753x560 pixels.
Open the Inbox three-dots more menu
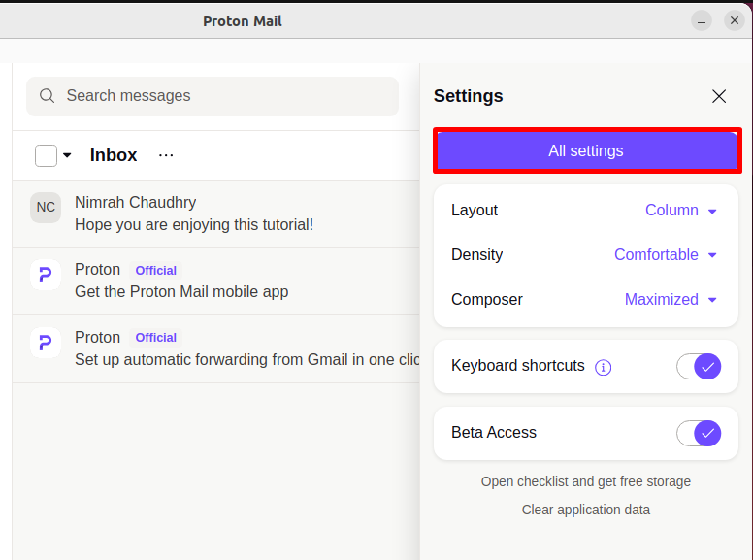click(x=166, y=155)
